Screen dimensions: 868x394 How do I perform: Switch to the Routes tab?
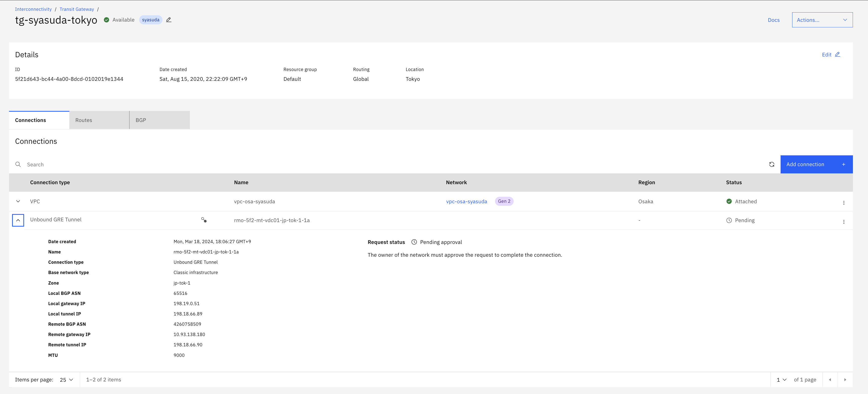point(99,120)
